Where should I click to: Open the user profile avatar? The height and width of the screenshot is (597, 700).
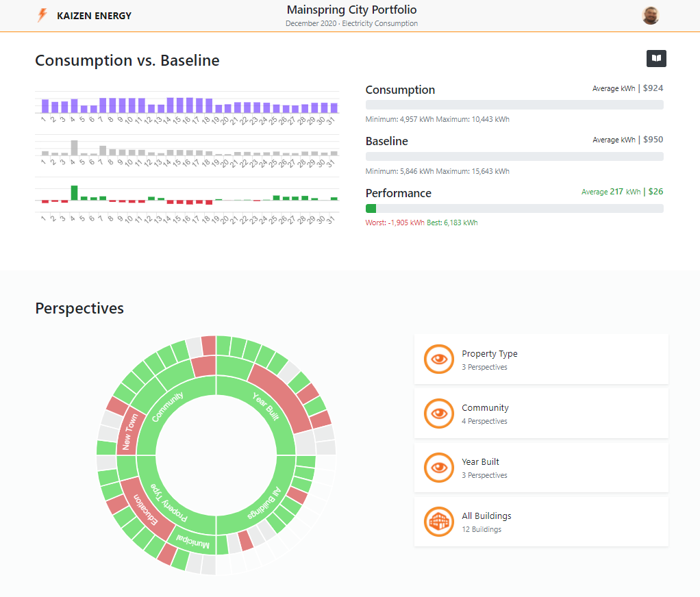click(650, 16)
